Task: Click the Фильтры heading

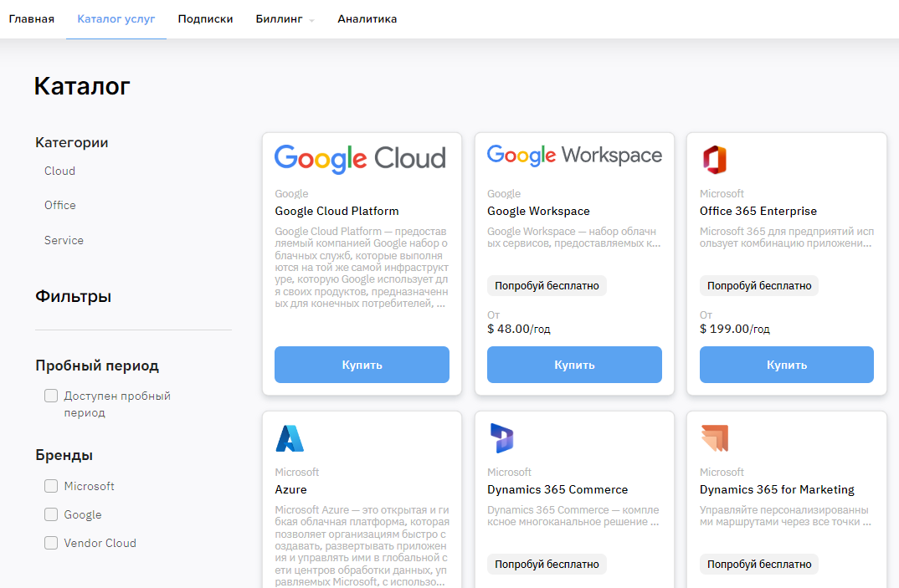Action: pos(74,296)
